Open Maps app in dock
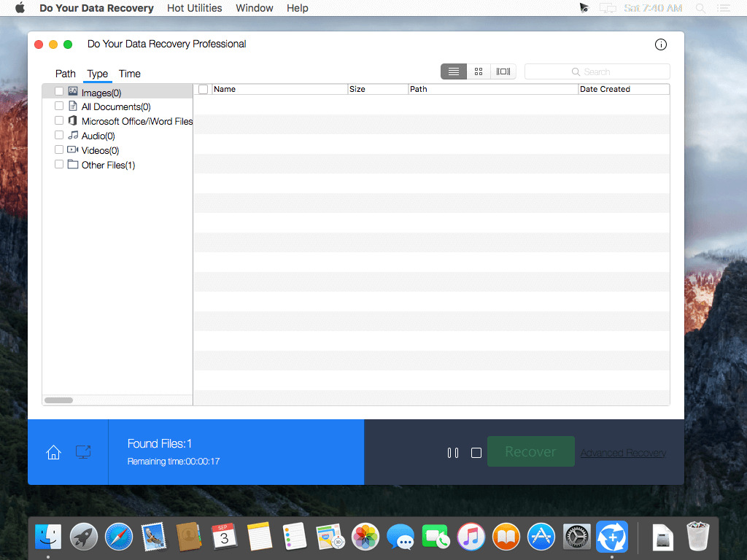The height and width of the screenshot is (560, 747). coord(330,537)
